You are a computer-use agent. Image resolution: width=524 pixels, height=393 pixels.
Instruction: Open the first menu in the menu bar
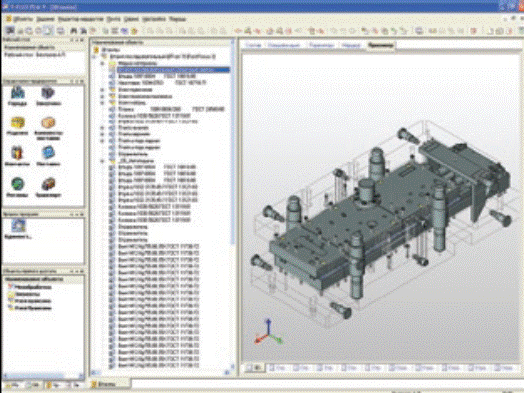point(24,19)
